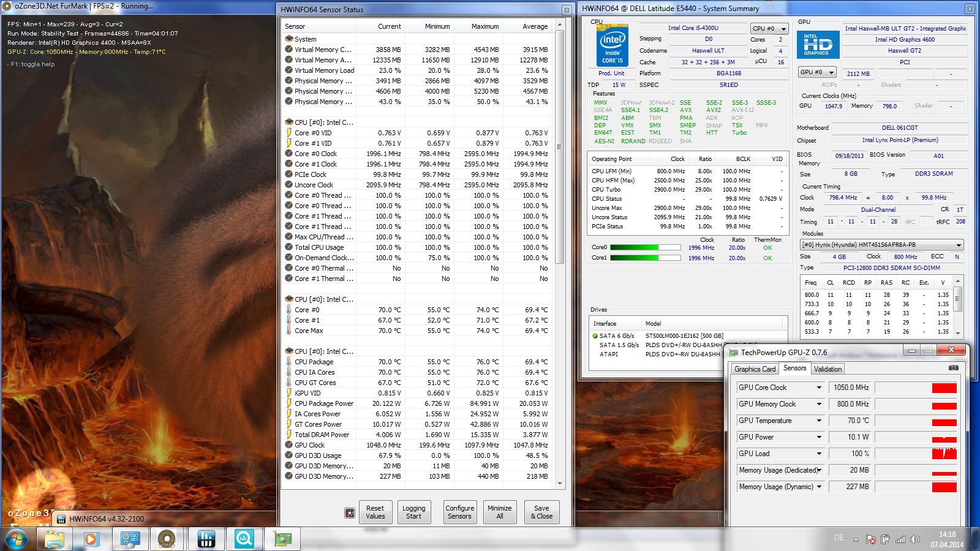Viewport: 980px width, 551px height.
Task: Click the Logging Start button
Action: [x=414, y=512]
